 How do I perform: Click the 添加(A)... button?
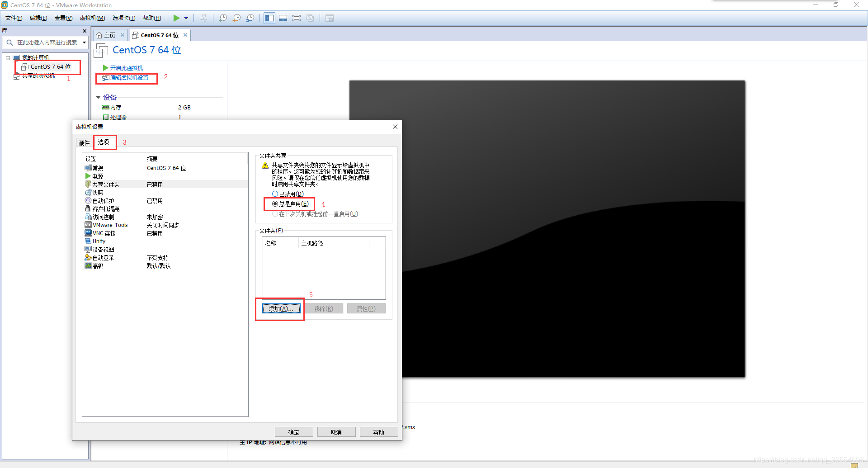point(281,309)
